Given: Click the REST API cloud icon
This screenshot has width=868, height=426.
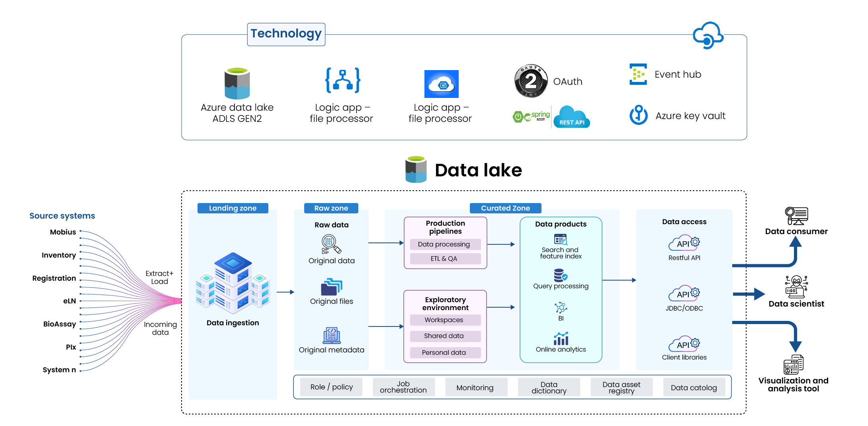Looking at the screenshot, I should click(x=572, y=117).
